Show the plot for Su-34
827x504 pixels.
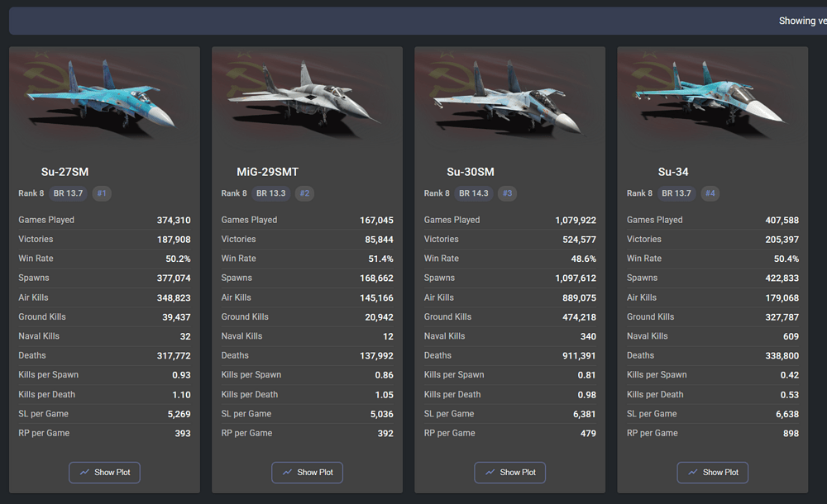(x=712, y=473)
